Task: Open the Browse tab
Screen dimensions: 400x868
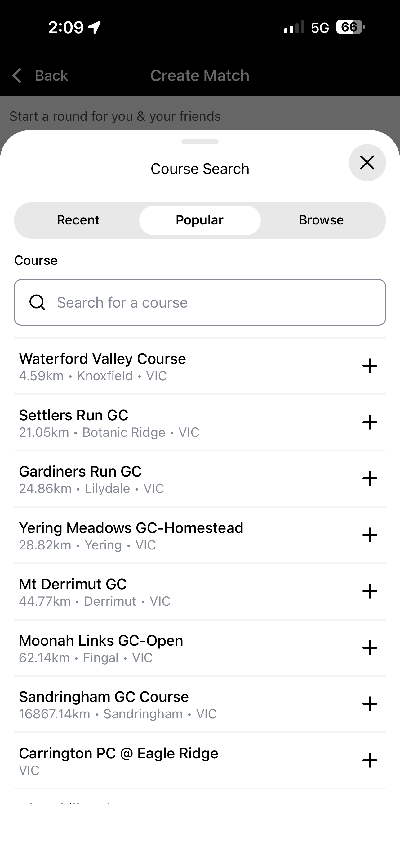Action: [x=321, y=220]
